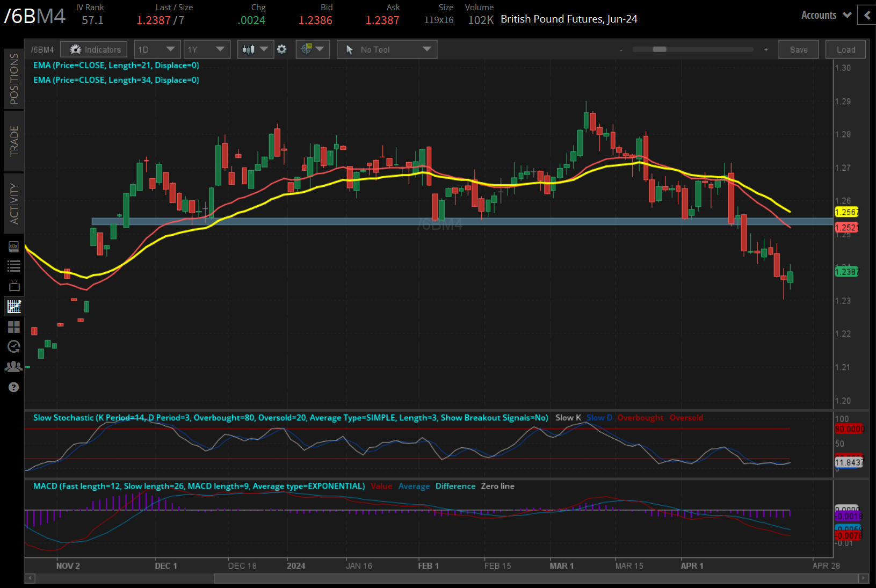Open the 1D aggregation period dropdown
Screen dimensions: 876x588
click(x=156, y=49)
